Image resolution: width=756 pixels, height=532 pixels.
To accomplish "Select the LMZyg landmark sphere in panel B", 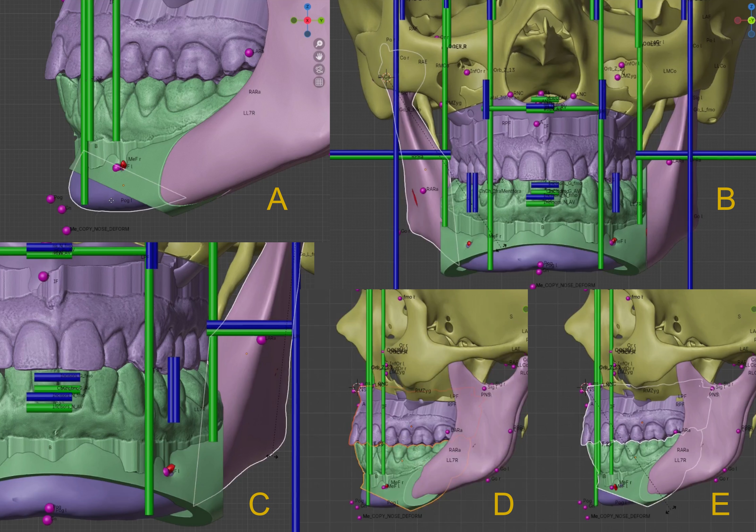I will (617, 77).
